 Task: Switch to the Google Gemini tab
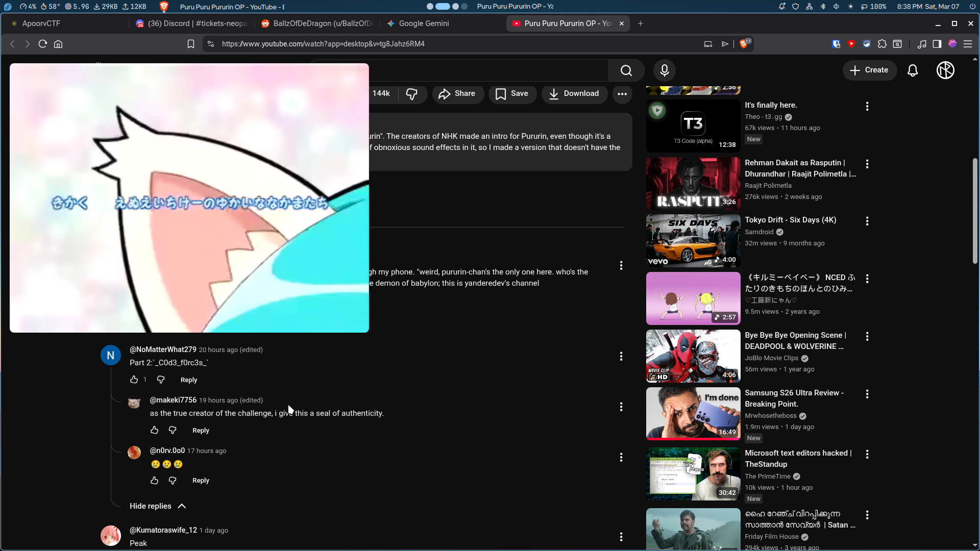click(x=424, y=23)
